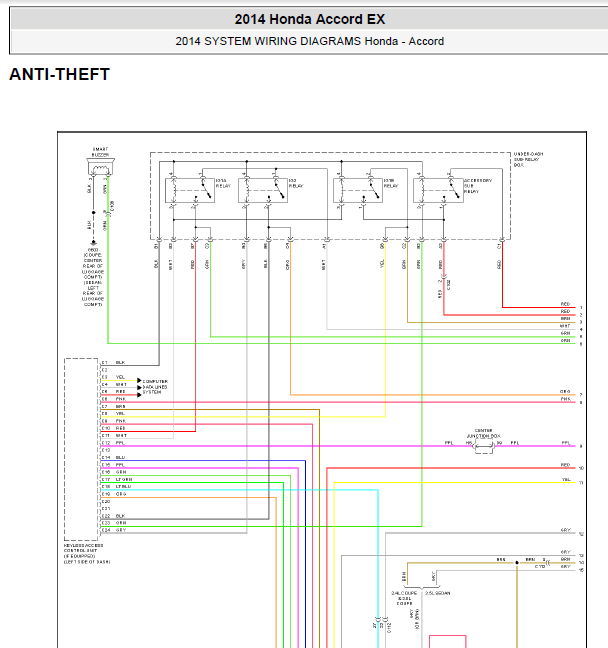Click pin E10 RED label

click(x=113, y=428)
